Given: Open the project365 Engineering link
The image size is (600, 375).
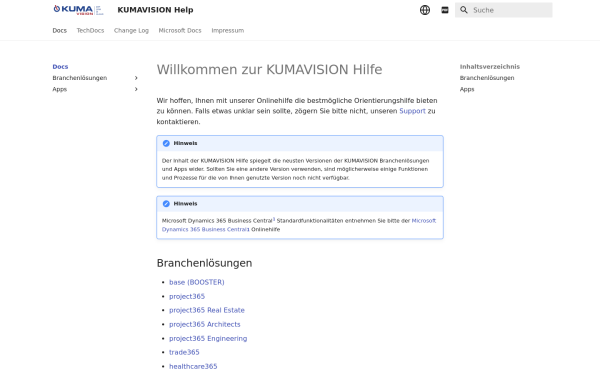Looking at the screenshot, I should click(208, 339).
